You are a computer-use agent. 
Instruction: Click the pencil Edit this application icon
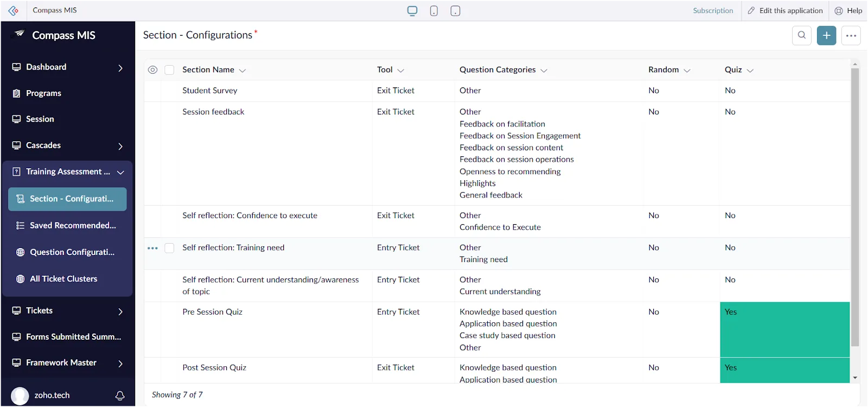(751, 10)
